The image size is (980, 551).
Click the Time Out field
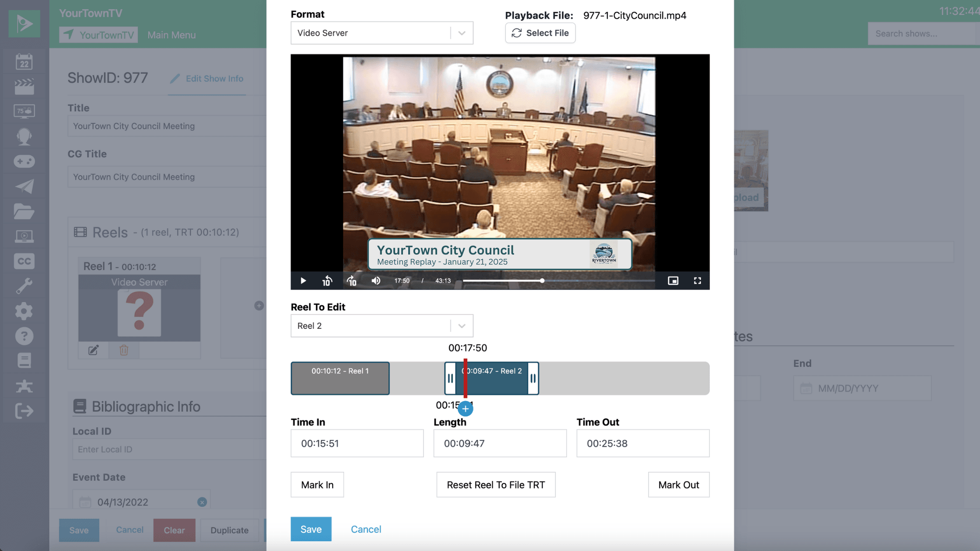pyautogui.click(x=643, y=443)
